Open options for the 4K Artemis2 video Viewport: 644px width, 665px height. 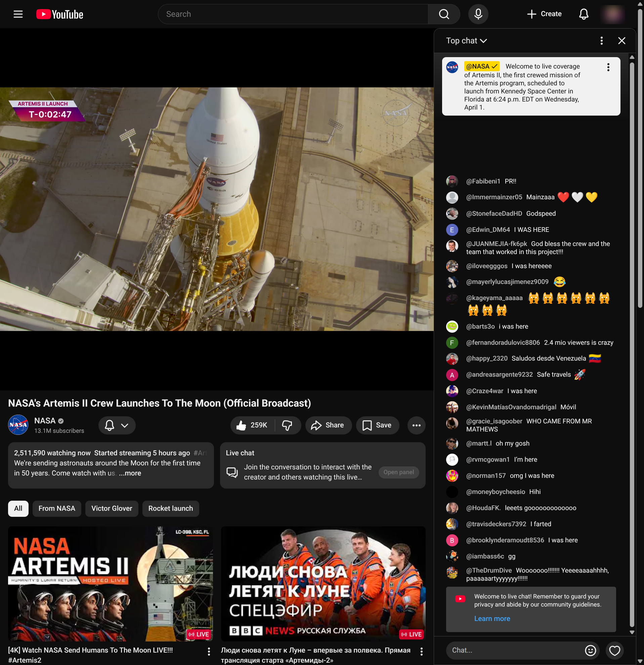209,651
